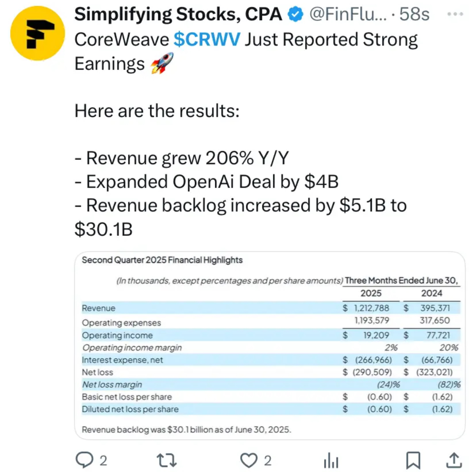Click the revenue backlog footnote in image
The image size is (476, 472).
[x=187, y=430]
